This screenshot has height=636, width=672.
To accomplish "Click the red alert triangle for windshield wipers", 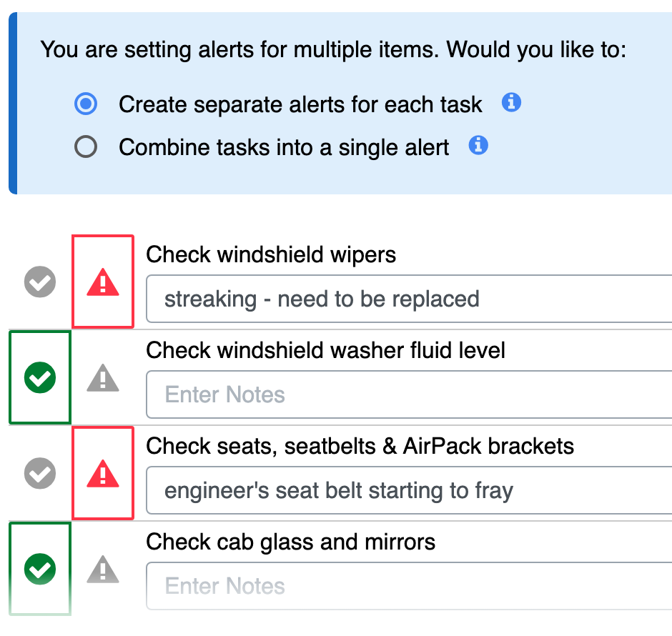I will point(103,282).
